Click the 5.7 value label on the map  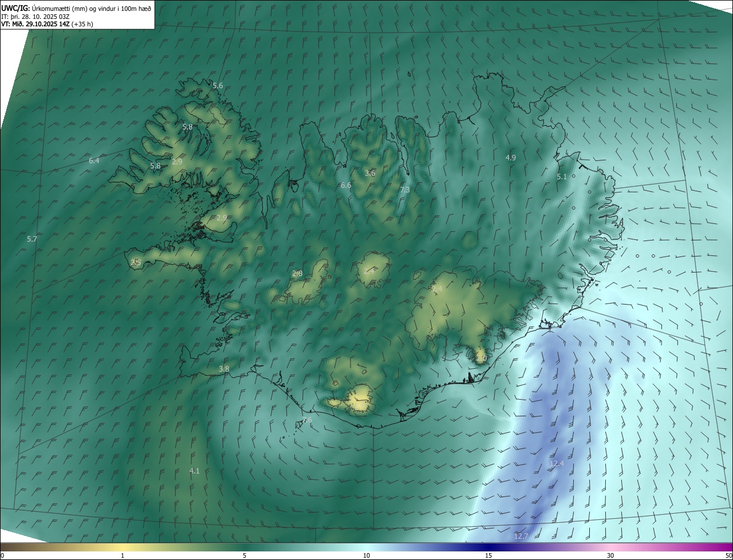pos(32,239)
